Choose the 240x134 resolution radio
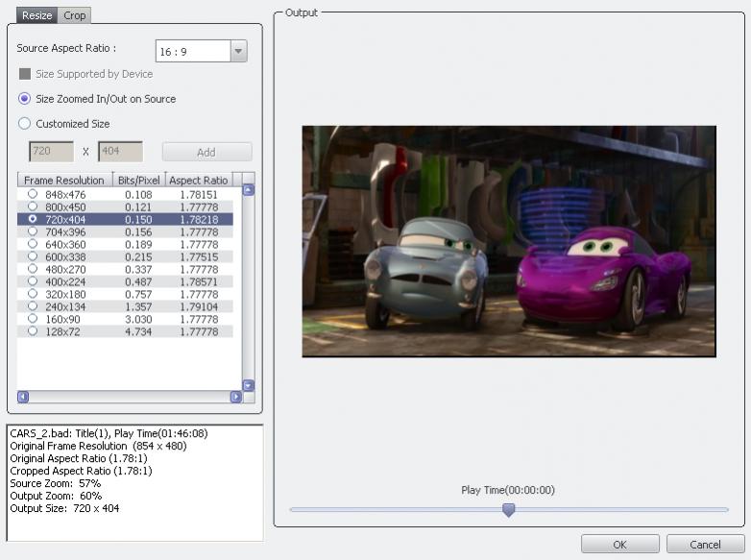 tap(33, 306)
